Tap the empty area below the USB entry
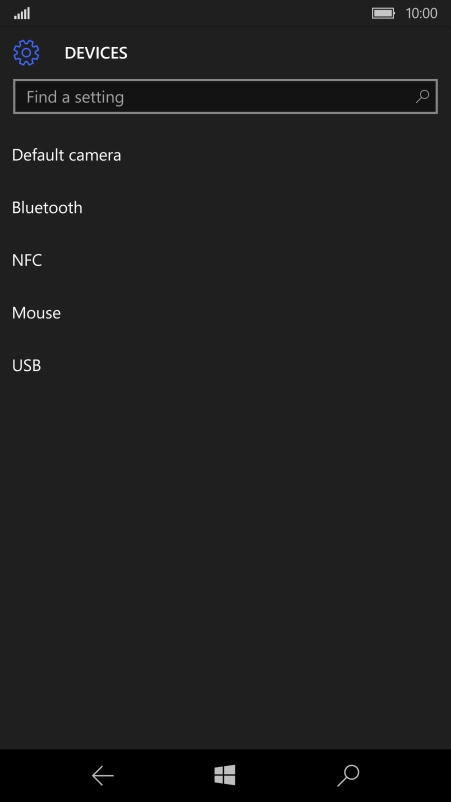 (226, 570)
